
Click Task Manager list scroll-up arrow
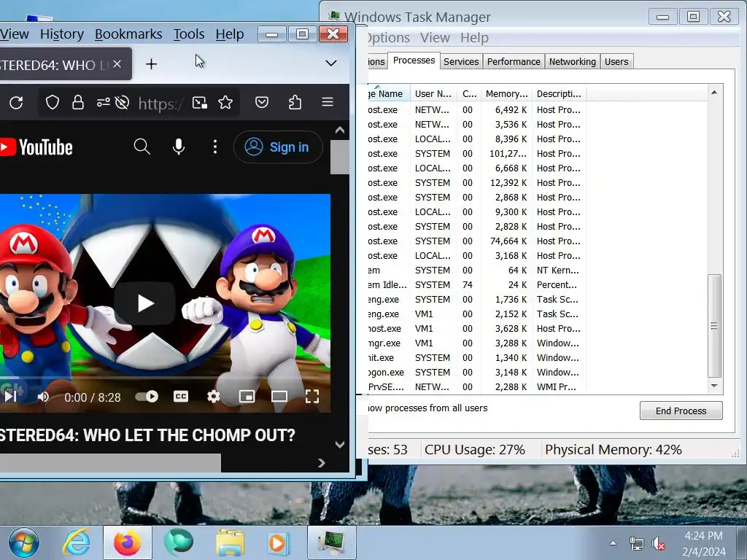click(x=714, y=93)
